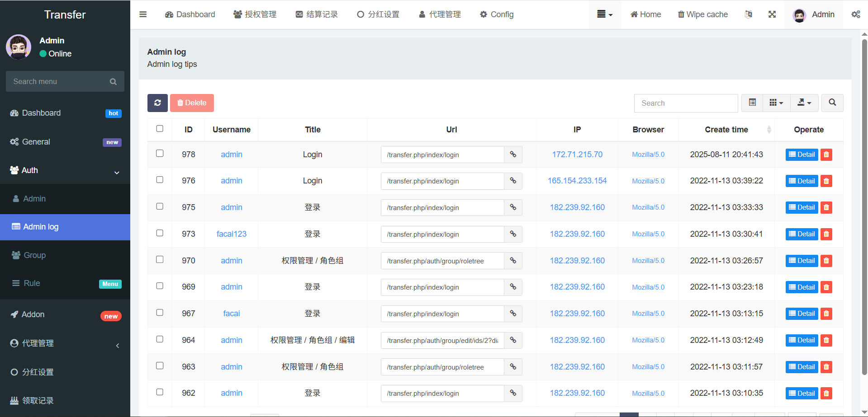The width and height of the screenshot is (868, 417).
Task: Open Config in top navigation
Action: [x=497, y=14]
